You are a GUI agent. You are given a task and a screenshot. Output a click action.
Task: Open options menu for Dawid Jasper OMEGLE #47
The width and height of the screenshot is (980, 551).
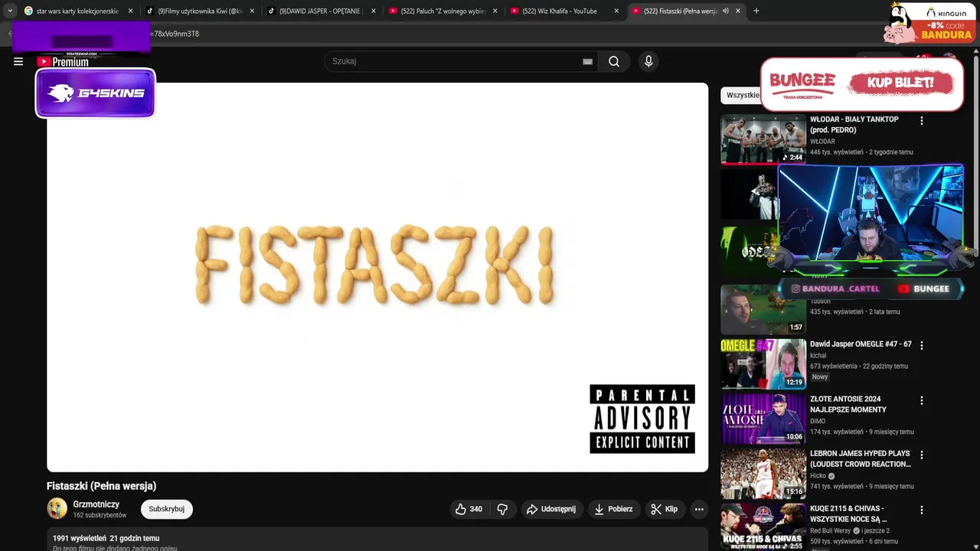921,345
